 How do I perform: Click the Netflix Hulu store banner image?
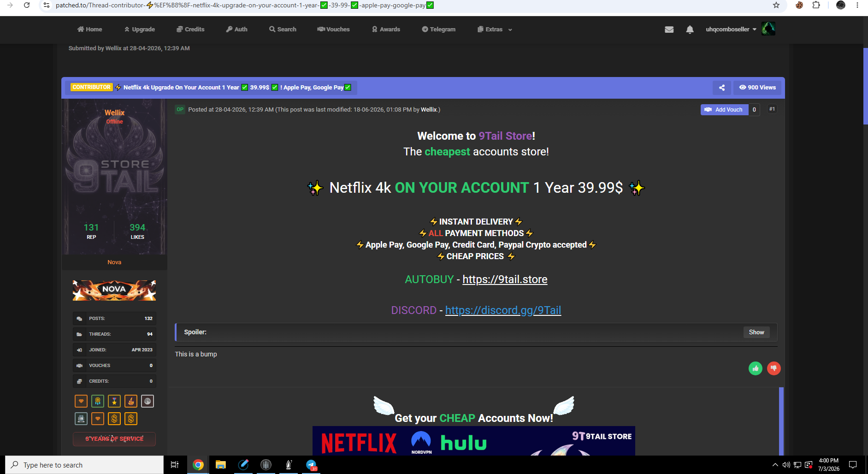(474, 441)
